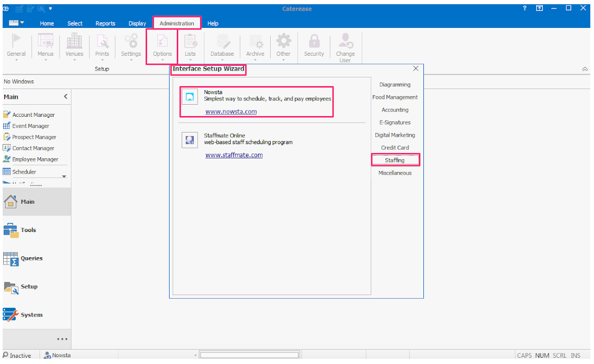Select Accounting category in wizard
The width and height of the screenshot is (594, 364).
[x=395, y=110]
